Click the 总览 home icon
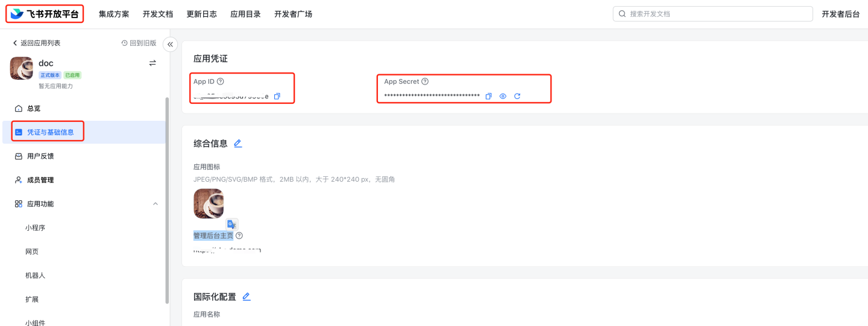Screen dimensions: 868x326 coord(18,109)
